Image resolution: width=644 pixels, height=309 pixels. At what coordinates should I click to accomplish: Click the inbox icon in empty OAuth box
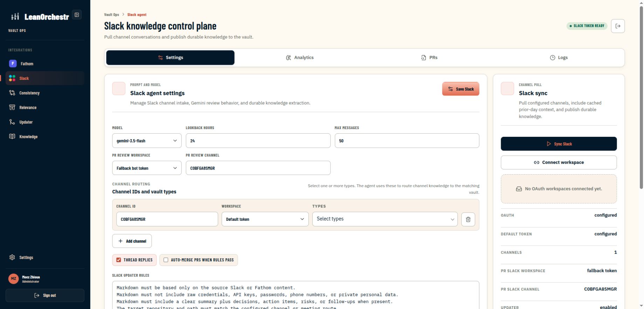tap(519, 189)
